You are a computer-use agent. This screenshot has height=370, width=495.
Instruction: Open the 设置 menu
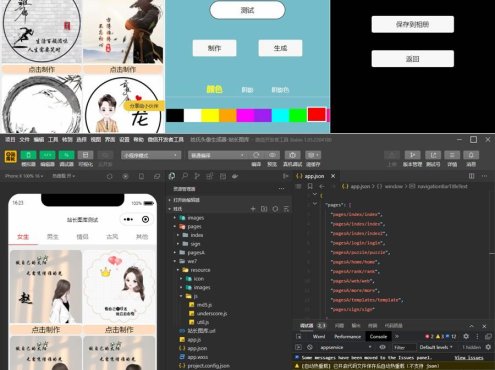[124, 140]
